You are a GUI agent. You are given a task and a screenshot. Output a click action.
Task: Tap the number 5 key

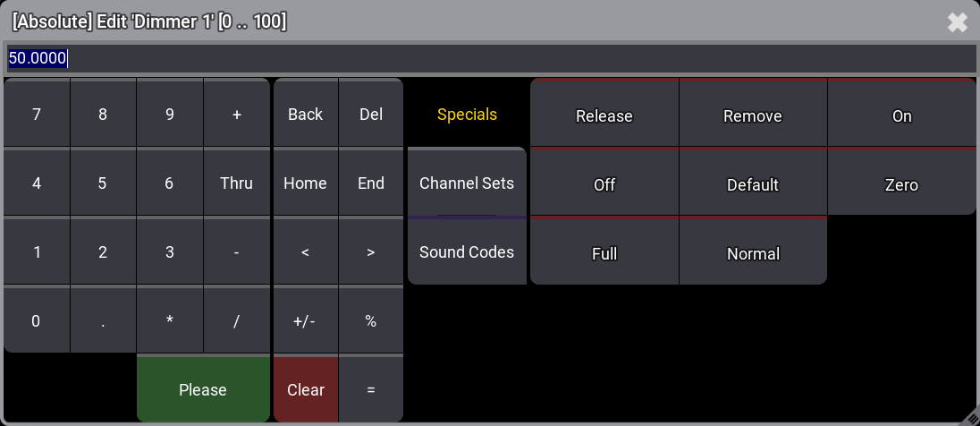103,183
